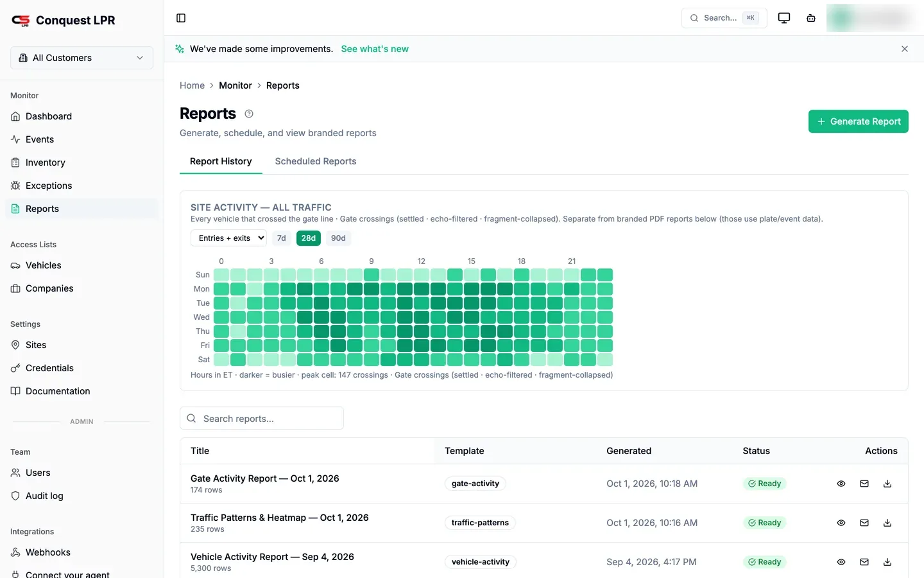
Task: View the Gate Activity Report preview
Action: (x=841, y=484)
